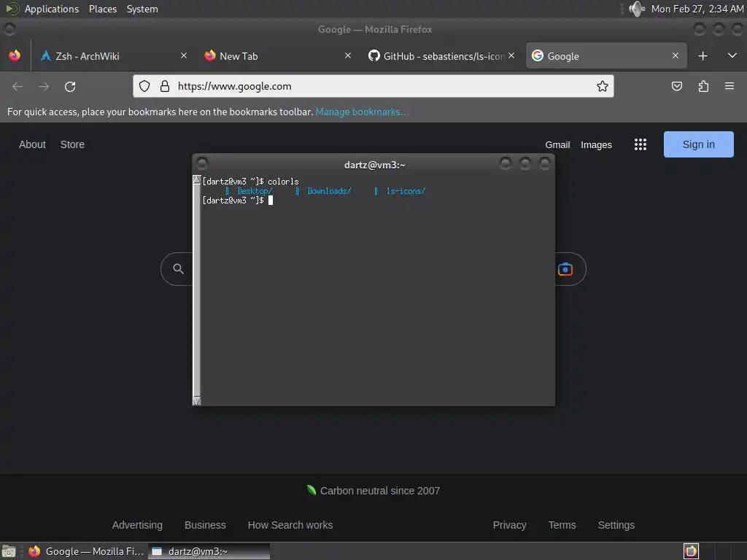Reload the current Google page
This screenshot has height=560, width=747.
click(70, 86)
